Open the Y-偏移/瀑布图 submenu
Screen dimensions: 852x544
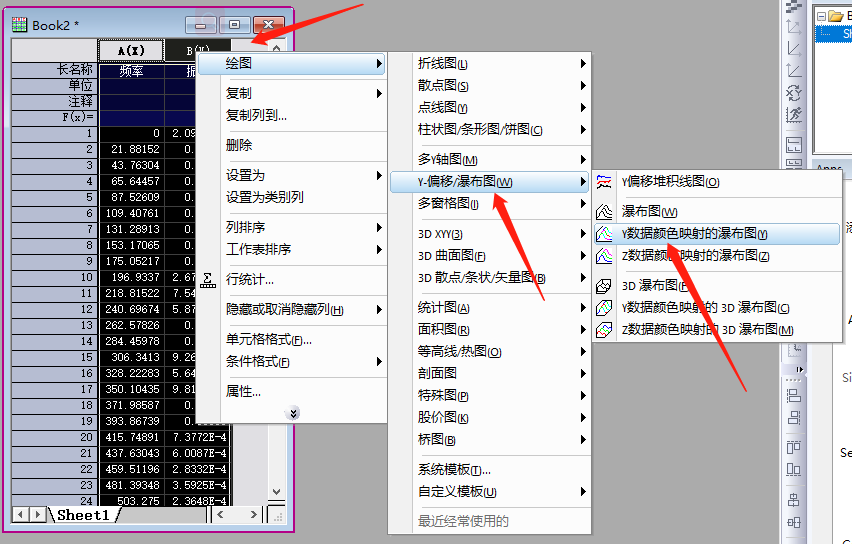[x=490, y=182]
